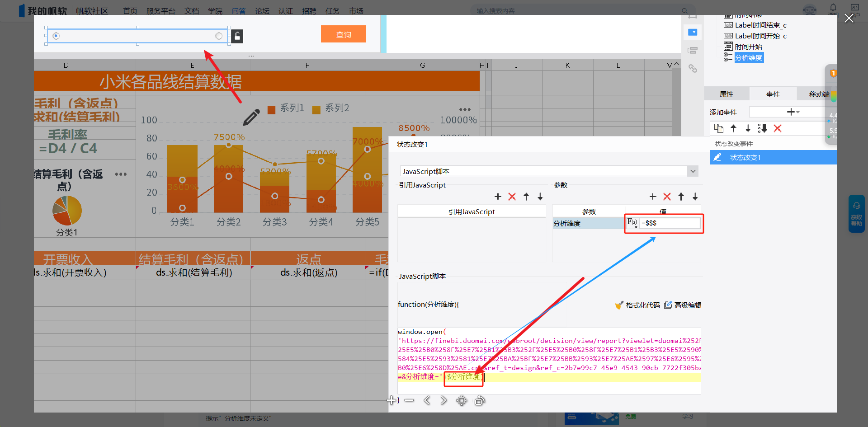Click the 格式化代码 button

637,305
